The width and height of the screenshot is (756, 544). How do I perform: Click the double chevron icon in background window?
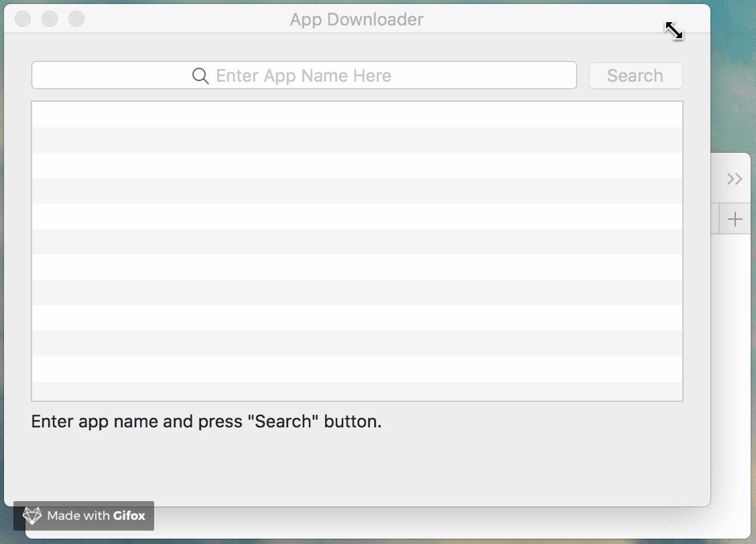pyautogui.click(x=735, y=179)
